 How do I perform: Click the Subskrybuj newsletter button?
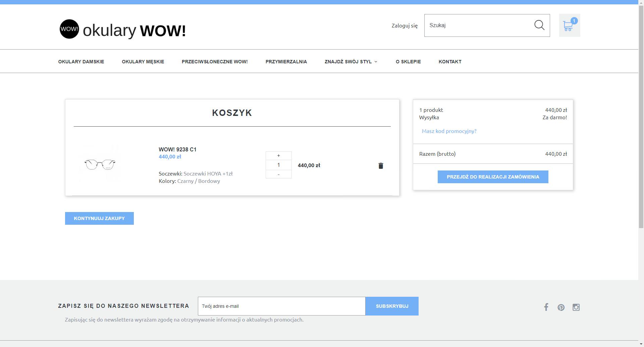click(x=392, y=306)
